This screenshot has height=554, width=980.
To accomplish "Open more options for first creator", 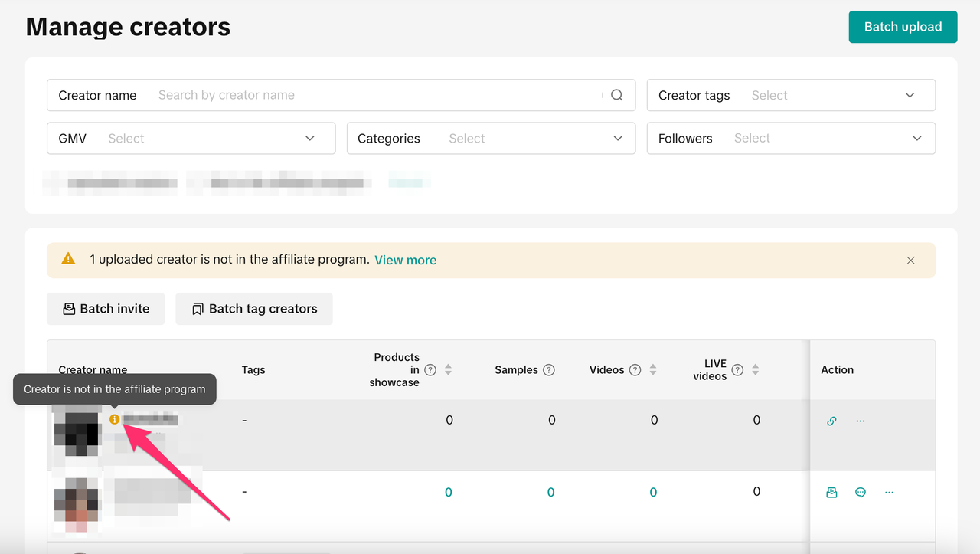I will point(861,421).
